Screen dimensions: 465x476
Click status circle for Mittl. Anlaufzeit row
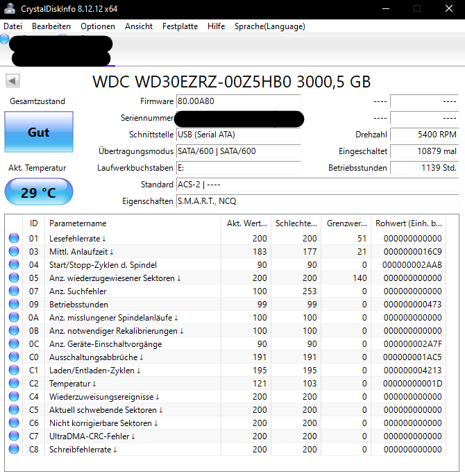[x=14, y=251]
